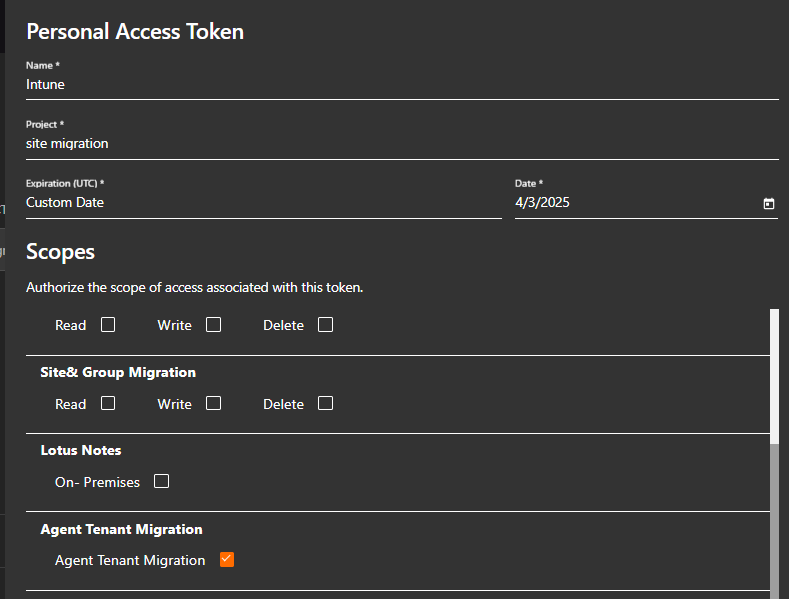Enable Read under Site& Group Migration
Viewport: 789px width, 599px height.
point(108,403)
